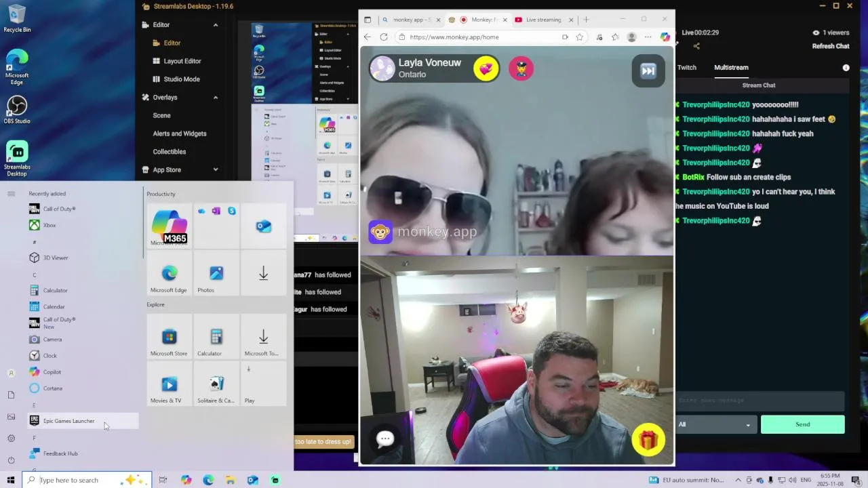Click the chat message input box
This screenshot has height=488, width=868.
point(760,401)
